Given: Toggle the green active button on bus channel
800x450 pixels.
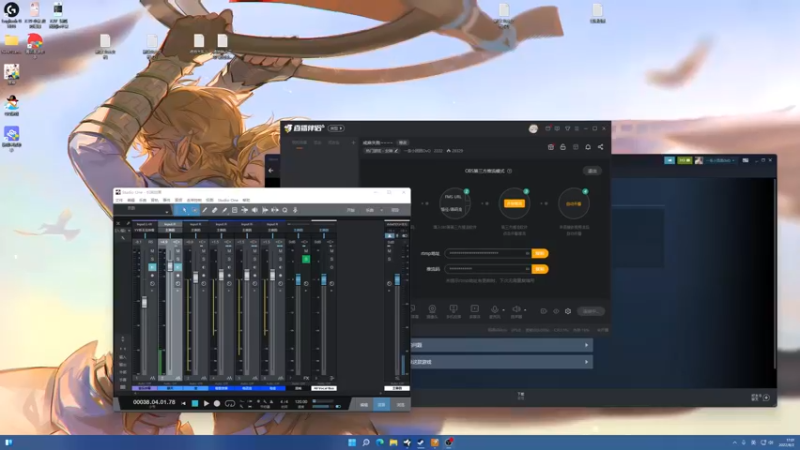Looking at the screenshot, I should coord(306,259).
